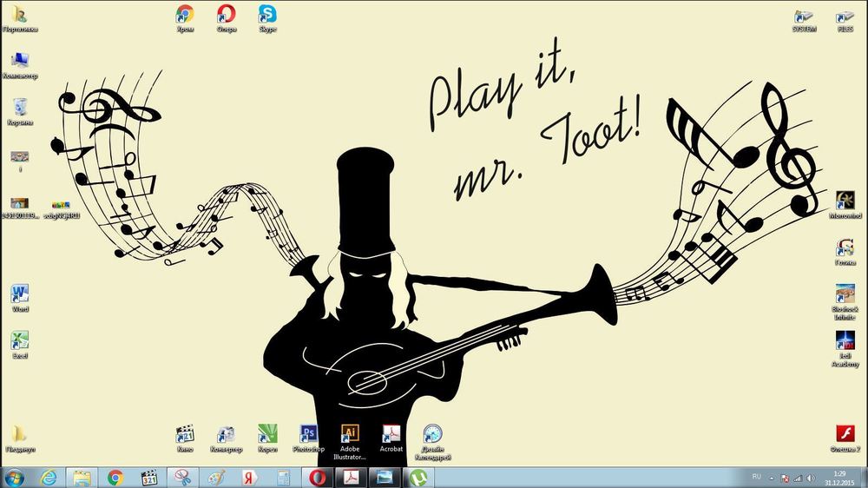Click the Windows Start button
Viewport: 868px width, 488px height.
tap(15, 477)
